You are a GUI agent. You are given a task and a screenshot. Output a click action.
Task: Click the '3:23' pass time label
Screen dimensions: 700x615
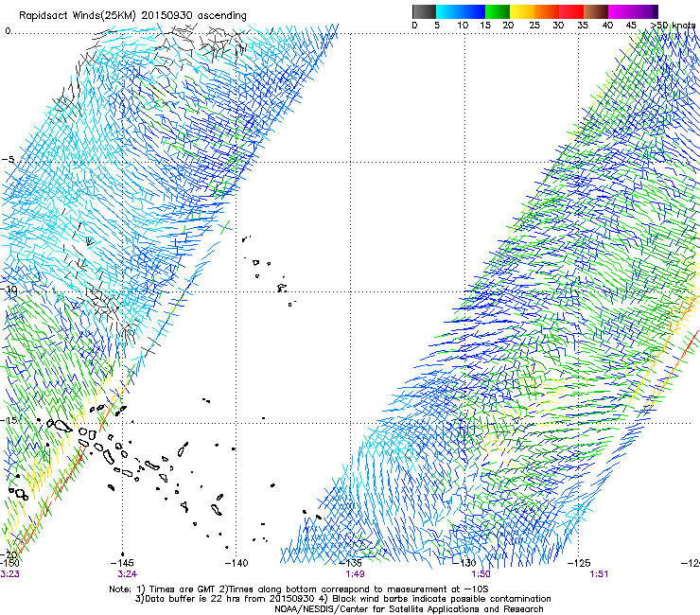(x=9, y=574)
